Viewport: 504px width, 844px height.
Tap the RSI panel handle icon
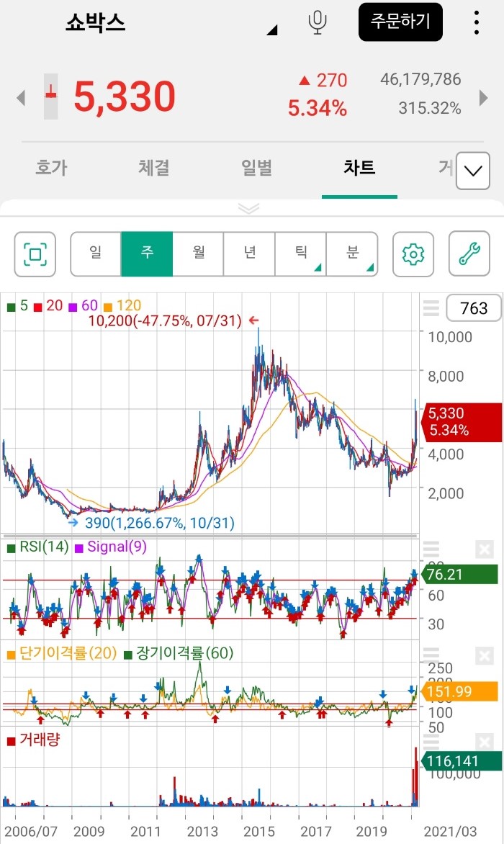point(431,549)
